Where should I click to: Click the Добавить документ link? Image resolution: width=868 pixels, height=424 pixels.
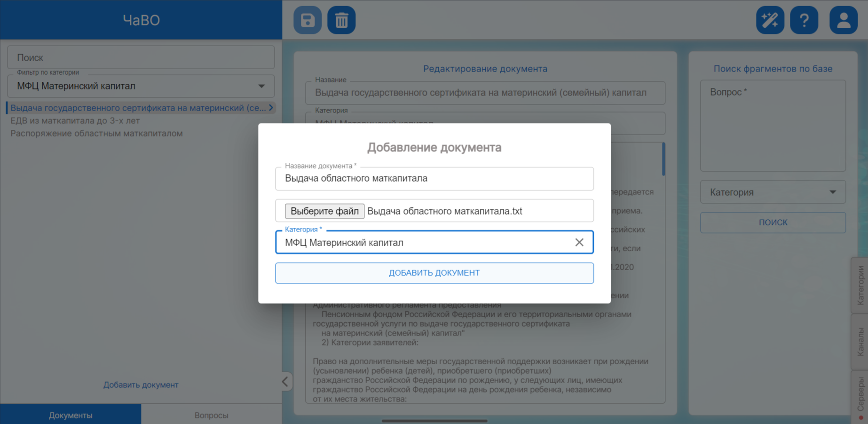point(141,384)
